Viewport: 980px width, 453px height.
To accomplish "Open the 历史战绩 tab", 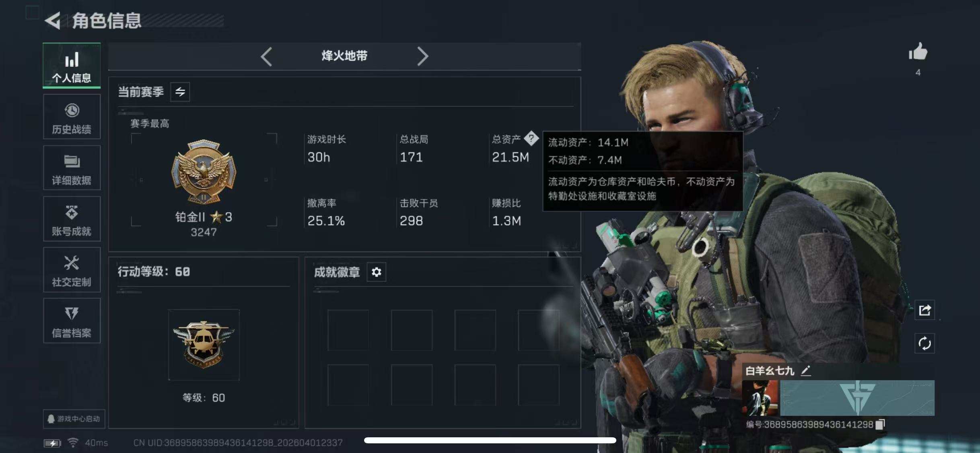I will coord(72,117).
